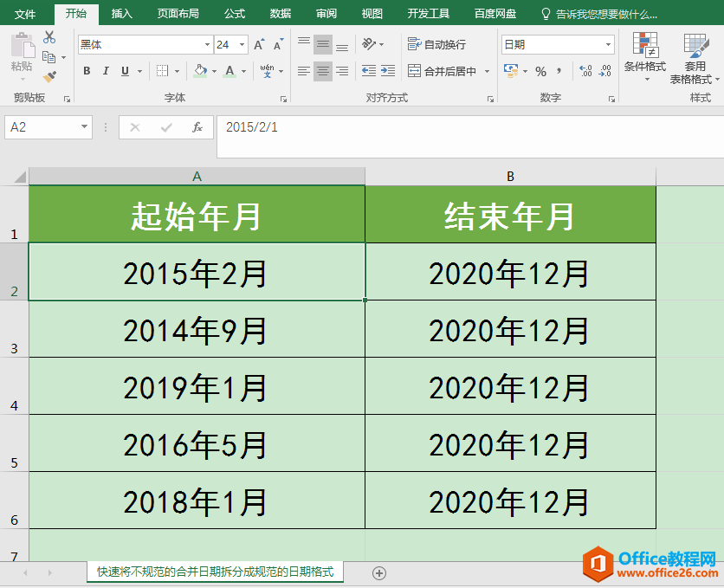Image resolution: width=724 pixels, height=588 pixels.
Task: Click the text orientation icon
Action: pos(369,44)
